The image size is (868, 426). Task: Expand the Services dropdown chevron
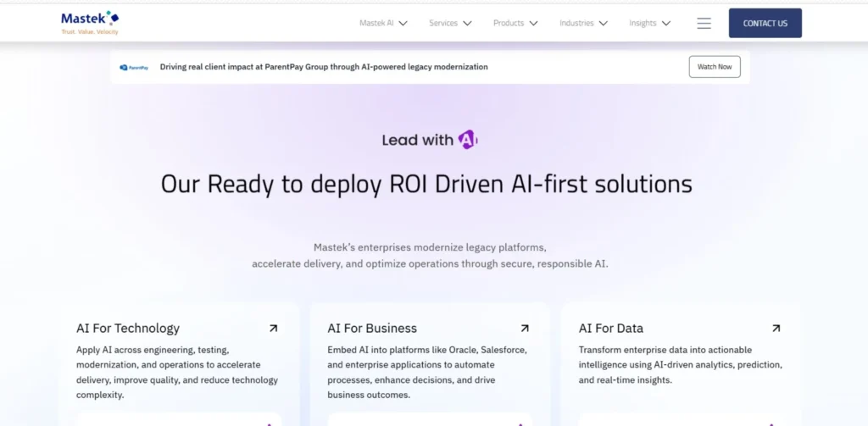[467, 24]
